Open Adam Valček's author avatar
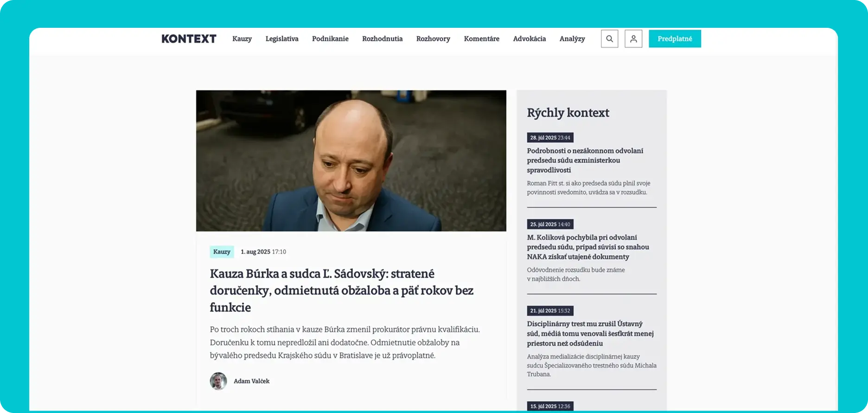The image size is (868, 413). (x=218, y=381)
